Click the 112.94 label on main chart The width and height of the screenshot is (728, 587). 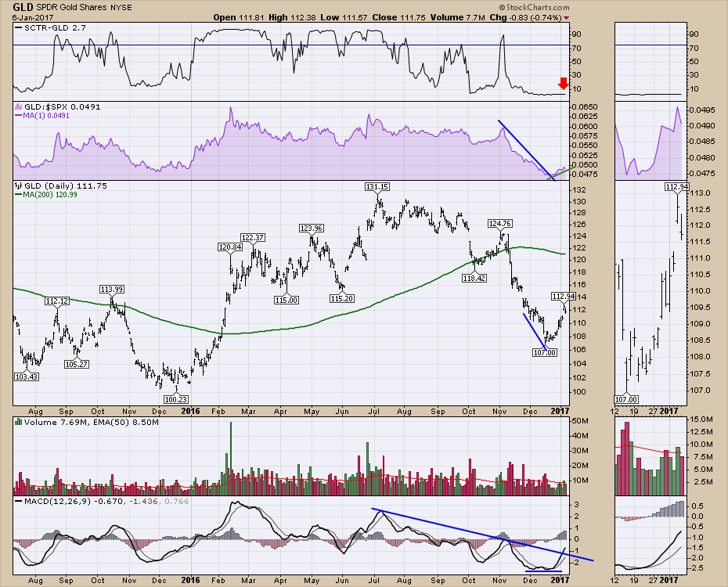coord(563,297)
